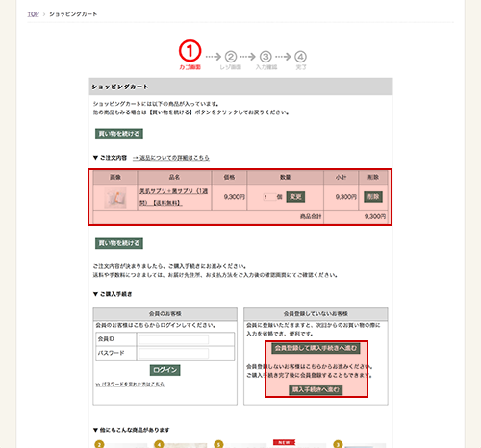Click the 画像 column header
Screen dimensions: 481x448
(115, 177)
